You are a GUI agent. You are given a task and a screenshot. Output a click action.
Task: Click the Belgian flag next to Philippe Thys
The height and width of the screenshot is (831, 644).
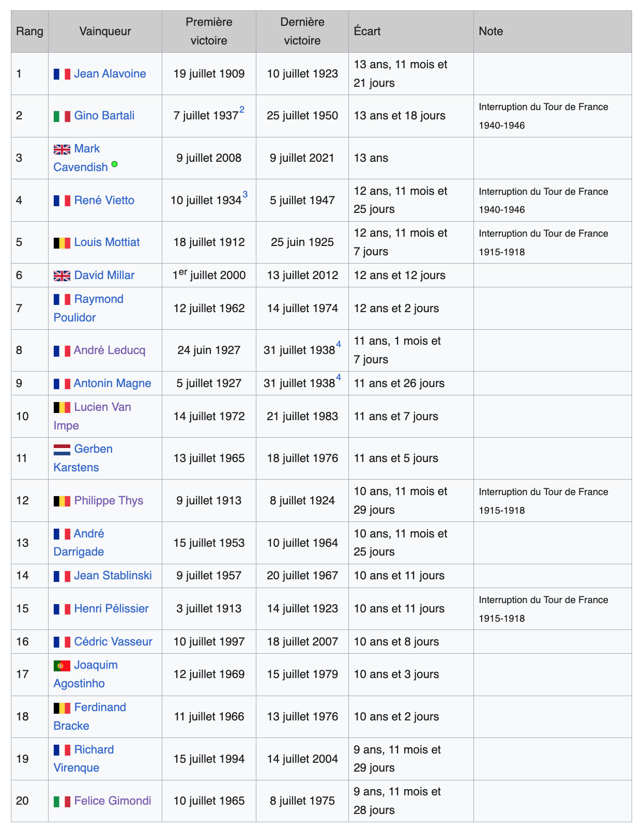pos(62,501)
